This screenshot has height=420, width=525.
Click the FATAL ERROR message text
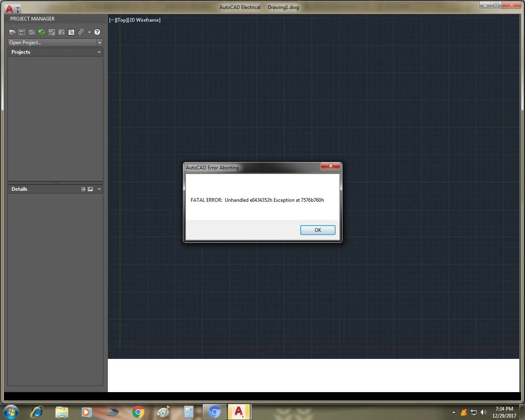pos(257,200)
